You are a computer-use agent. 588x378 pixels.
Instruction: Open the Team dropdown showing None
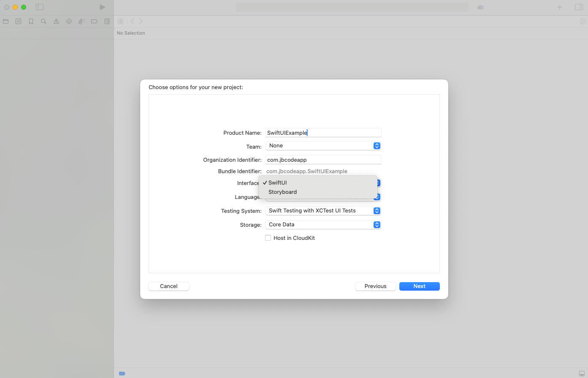pos(323,146)
